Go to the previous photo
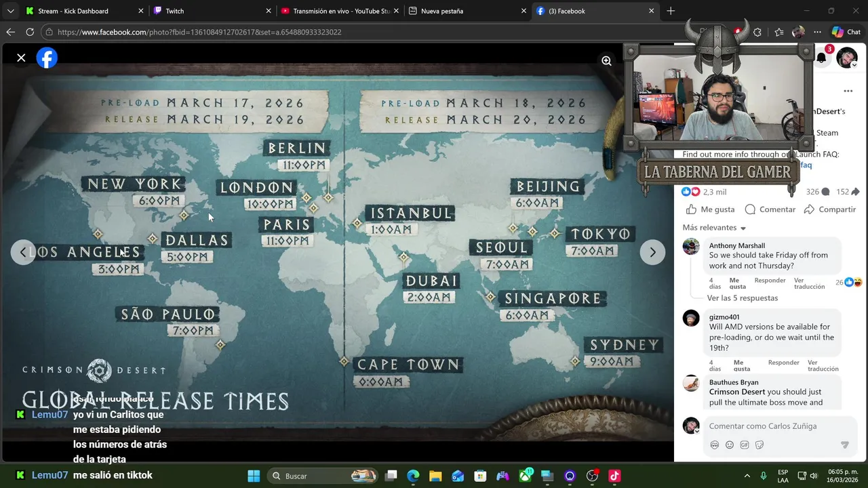Screen dimensions: 868x488 point(23,252)
